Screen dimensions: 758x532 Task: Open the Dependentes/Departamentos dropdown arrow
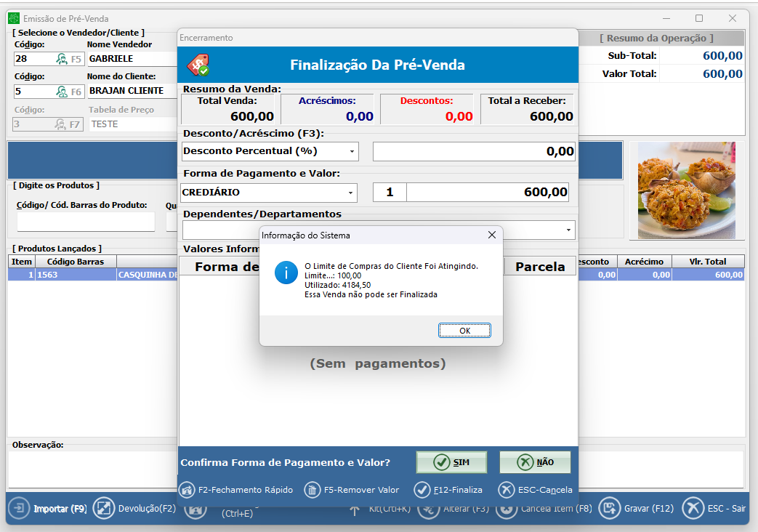[568, 230]
